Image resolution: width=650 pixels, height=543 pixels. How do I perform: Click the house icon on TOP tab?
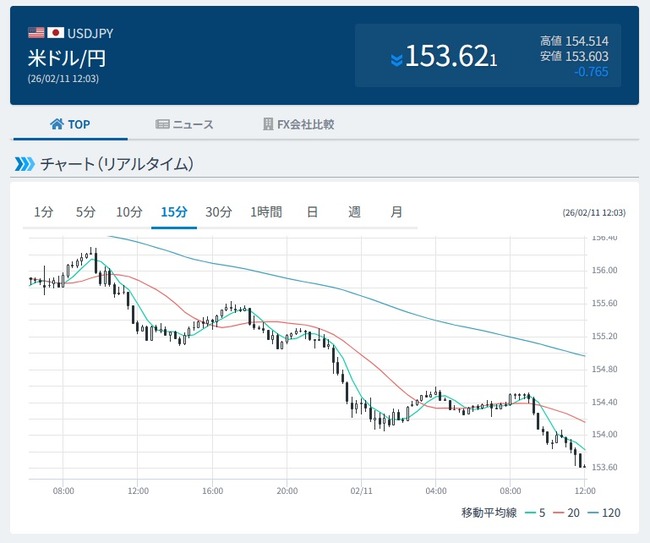55,125
